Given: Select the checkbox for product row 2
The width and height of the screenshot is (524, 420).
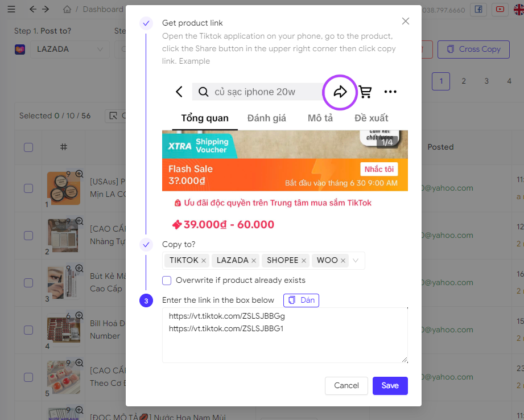Looking at the screenshot, I should point(28,236).
